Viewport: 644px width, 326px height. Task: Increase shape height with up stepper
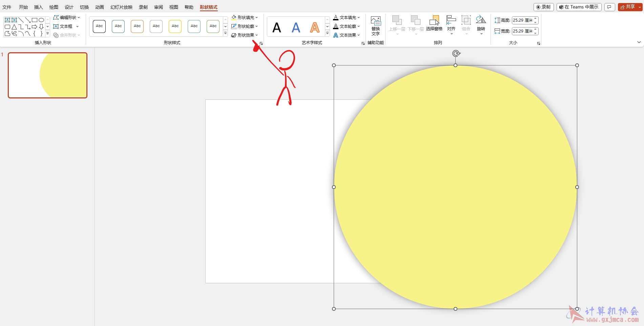tap(536, 19)
